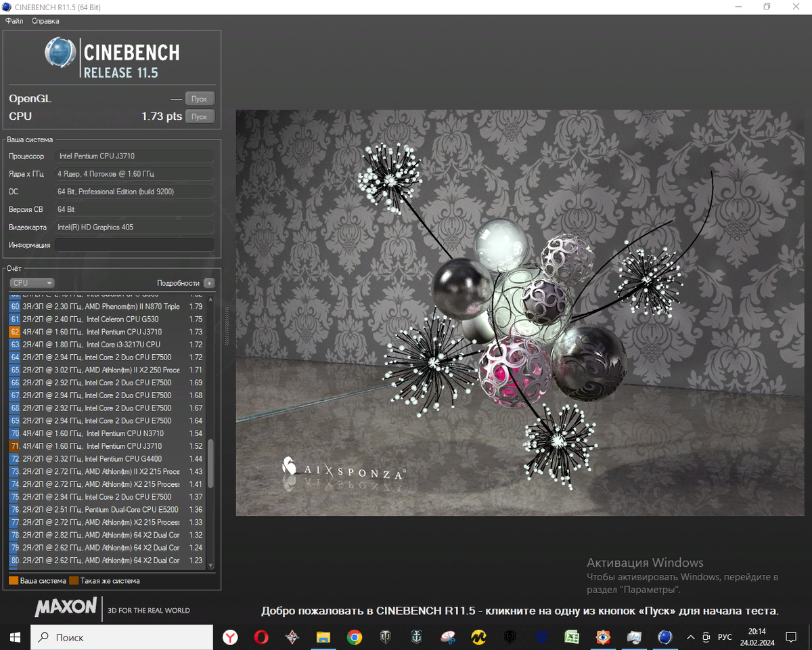812x650 pixels.
Task: Open the red-and-white diamond game icon in taskbar
Action: click(292, 637)
